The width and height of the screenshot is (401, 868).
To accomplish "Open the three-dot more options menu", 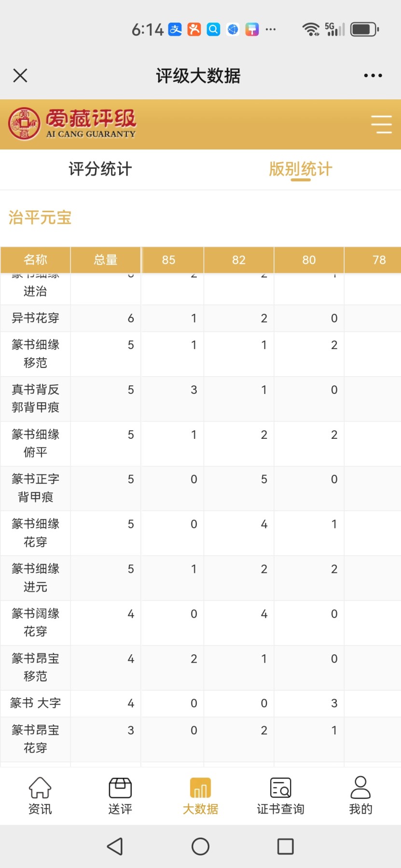I will tap(373, 76).
